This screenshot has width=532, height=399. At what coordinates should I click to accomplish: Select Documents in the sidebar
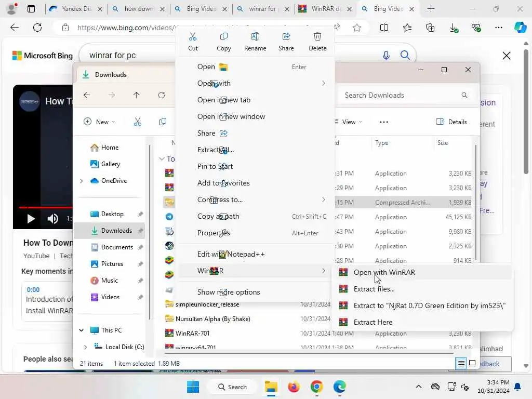(117, 247)
